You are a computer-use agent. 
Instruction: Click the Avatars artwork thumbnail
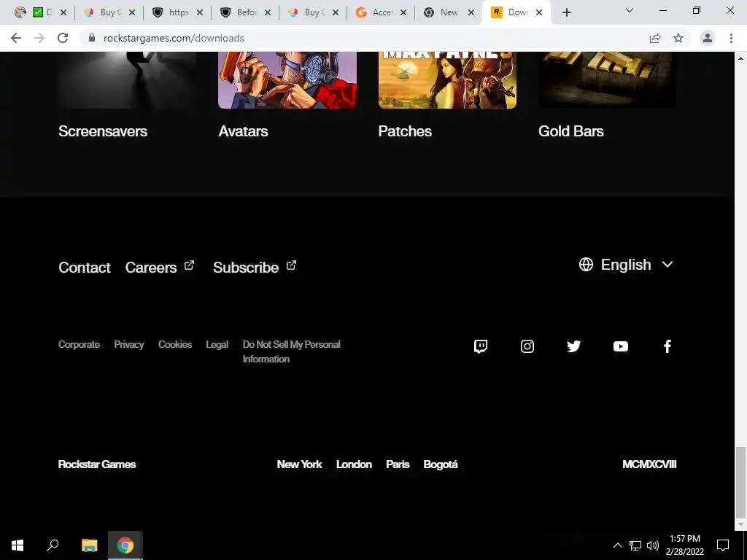click(x=287, y=80)
